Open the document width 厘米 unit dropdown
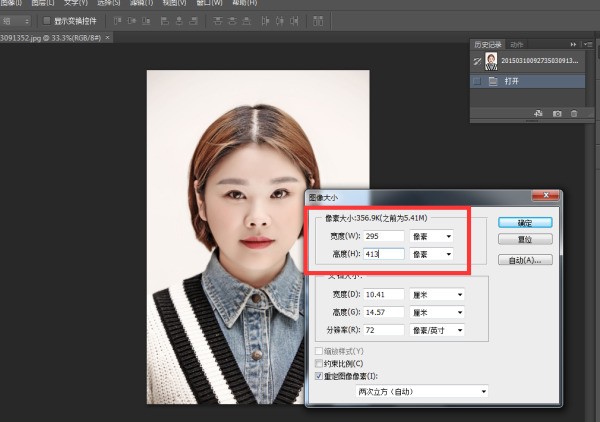This screenshot has height=422, width=600. coord(437,294)
